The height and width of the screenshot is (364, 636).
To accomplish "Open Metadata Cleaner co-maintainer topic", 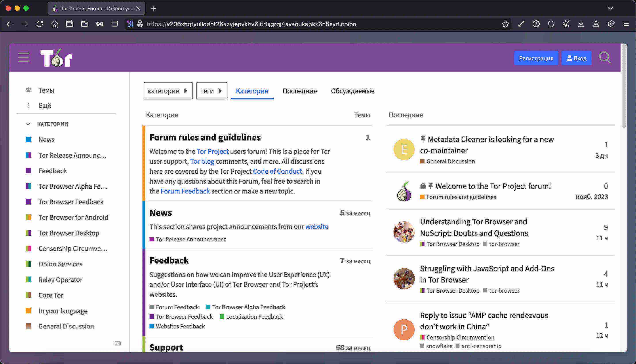I will pos(487,145).
